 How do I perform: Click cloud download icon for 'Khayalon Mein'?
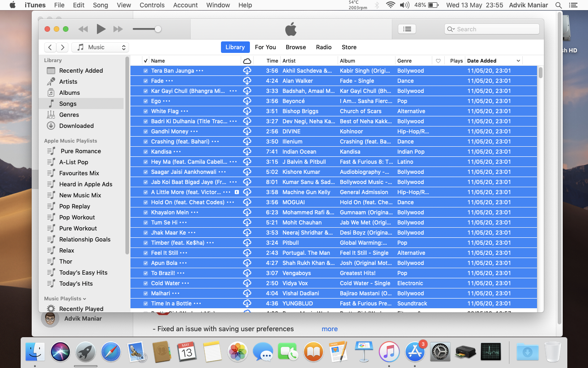pyautogui.click(x=247, y=213)
